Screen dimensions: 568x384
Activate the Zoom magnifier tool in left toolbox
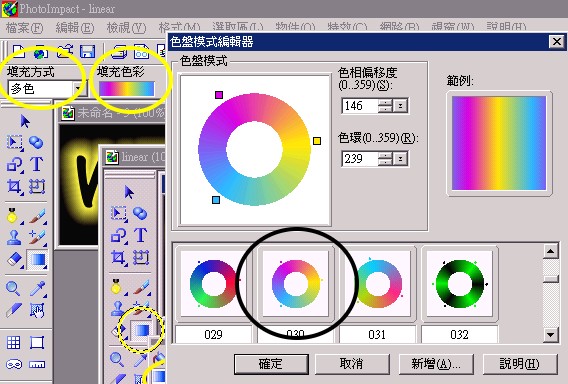click(13, 289)
